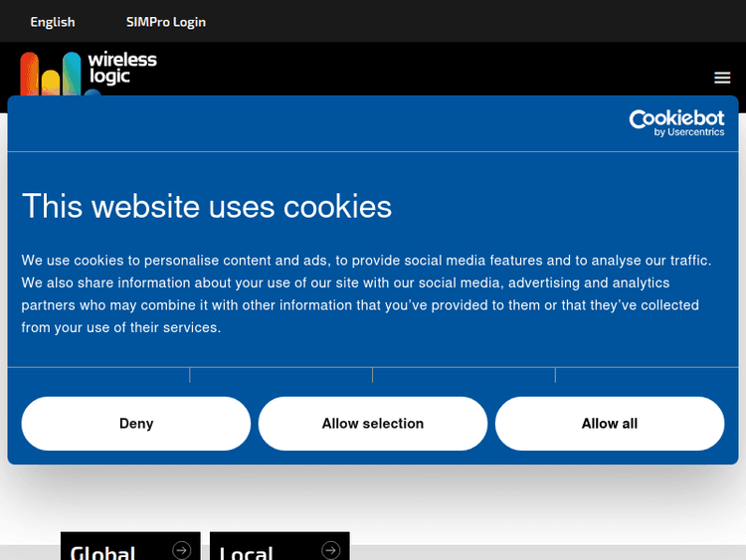The height and width of the screenshot is (560, 746).
Task: Deny all cookies
Action: pos(136,424)
